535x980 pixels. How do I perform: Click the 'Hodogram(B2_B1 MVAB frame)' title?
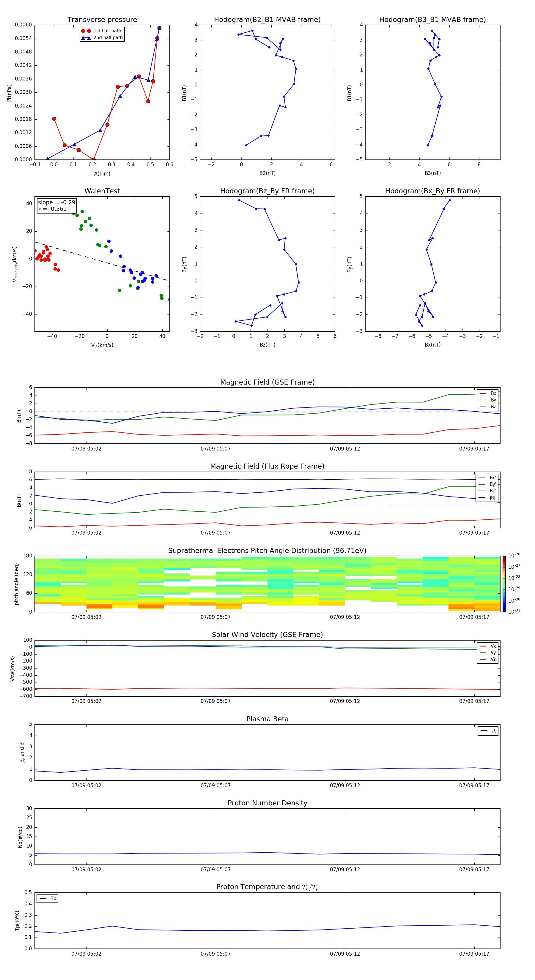(267, 19)
